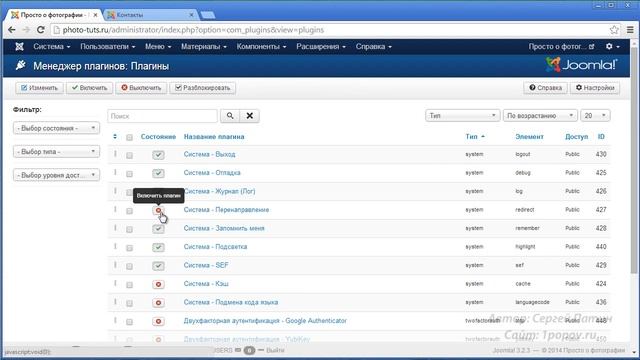Bookmark page with the star icon

point(614,30)
